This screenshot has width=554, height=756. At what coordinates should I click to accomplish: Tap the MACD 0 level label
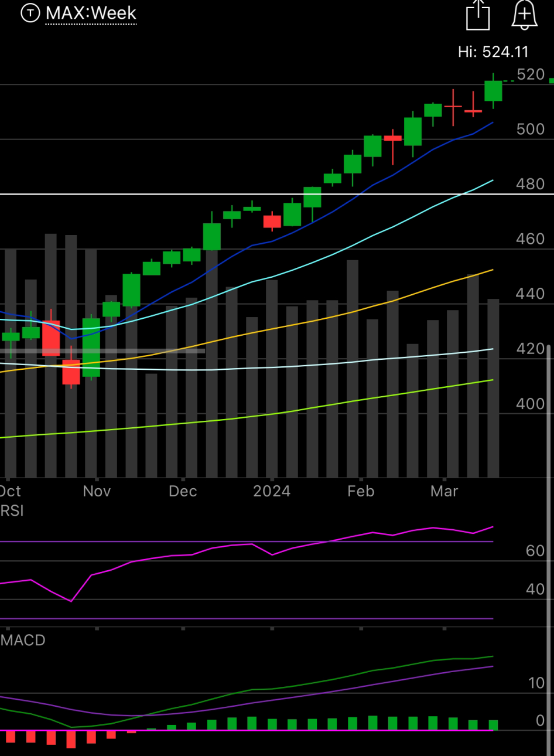pos(541,720)
